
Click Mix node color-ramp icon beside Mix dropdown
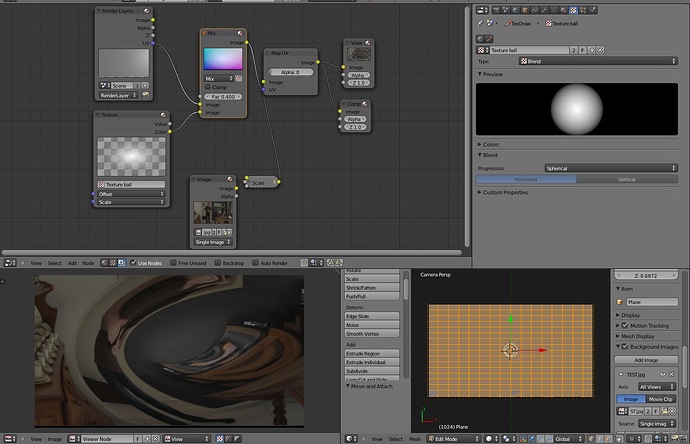(x=239, y=78)
